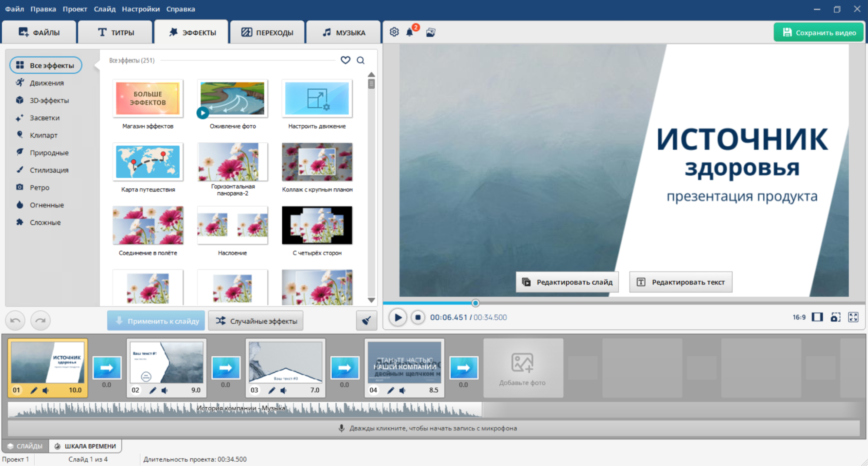Viewport: 868px width, 466px height.
Task: Click pencil edit icon on slide 02
Action: (152, 390)
